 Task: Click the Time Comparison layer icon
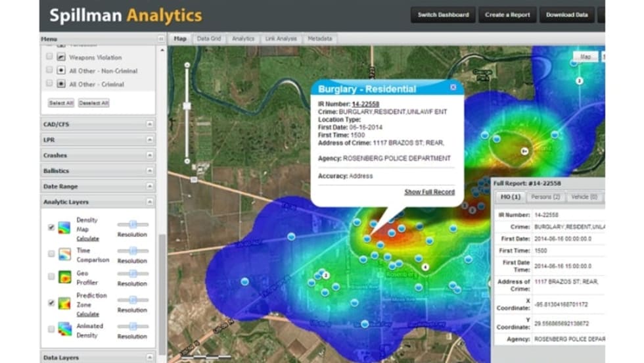[64, 254]
